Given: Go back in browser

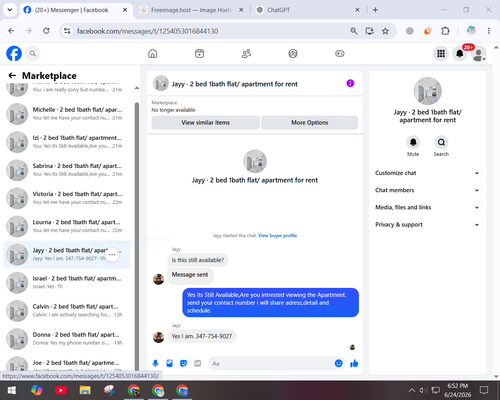Looking at the screenshot, I should [x=11, y=31].
